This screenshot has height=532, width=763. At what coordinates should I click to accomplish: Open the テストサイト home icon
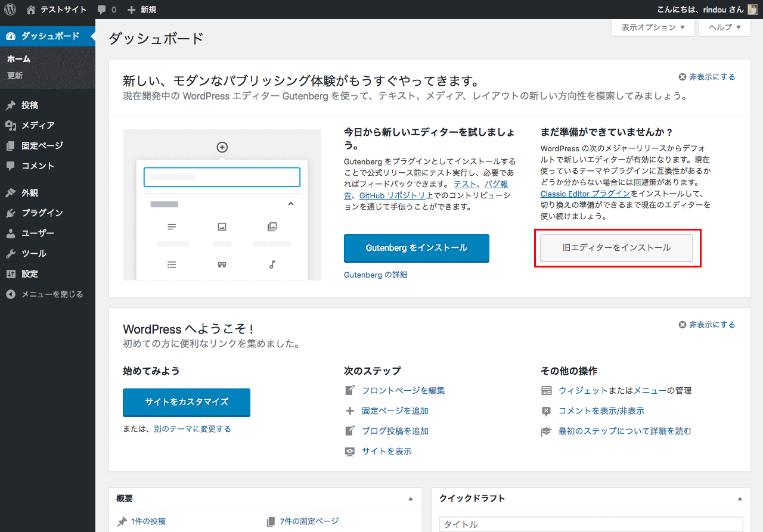[x=31, y=10]
